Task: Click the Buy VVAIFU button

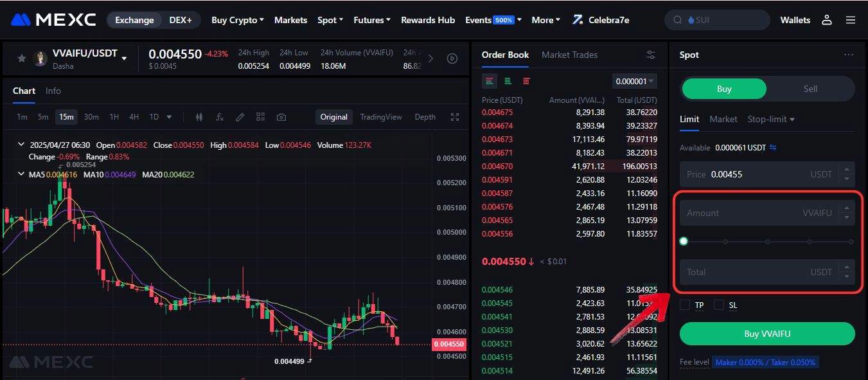Action: coord(767,334)
